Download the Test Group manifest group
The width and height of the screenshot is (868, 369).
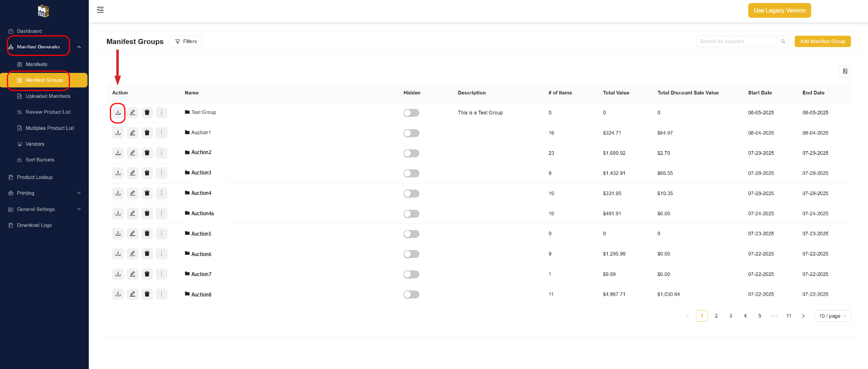click(118, 113)
